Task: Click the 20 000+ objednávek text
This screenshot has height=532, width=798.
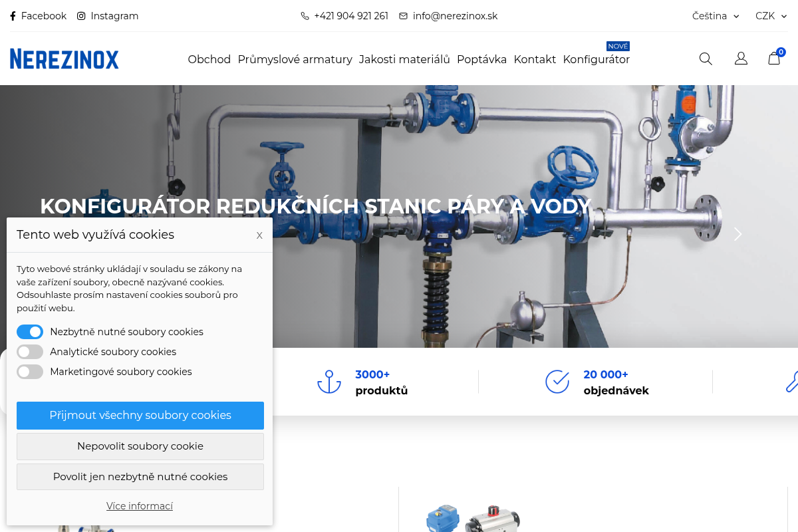Action: pos(616,382)
